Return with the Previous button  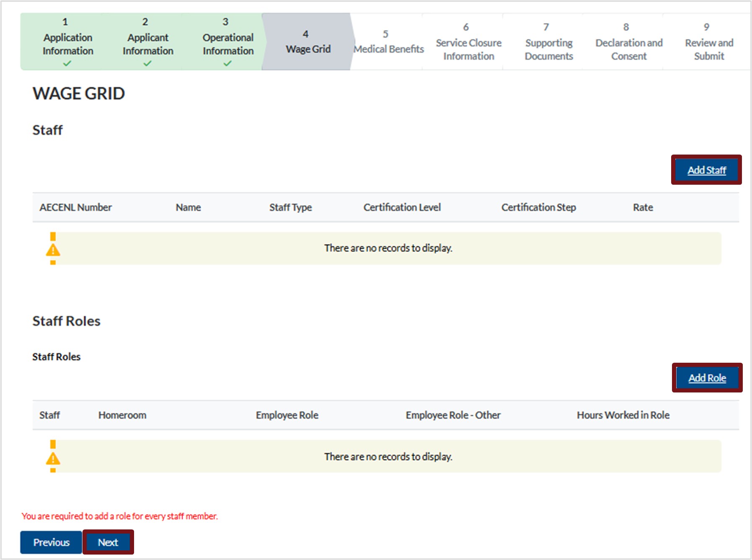[x=51, y=542]
